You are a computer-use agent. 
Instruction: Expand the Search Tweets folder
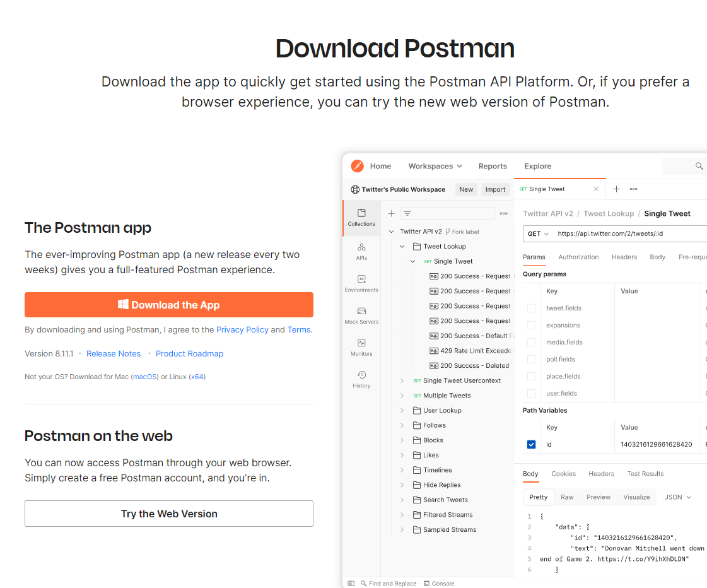[402, 500]
